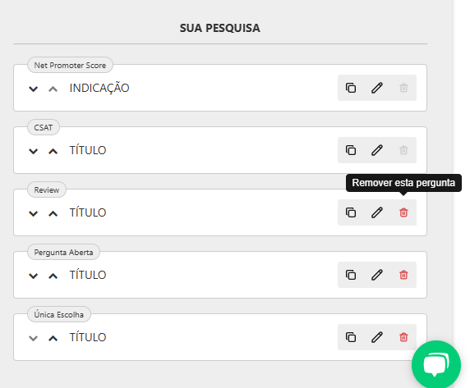Edit the INDICAÇÃO question with the pencil icon
This screenshot has width=470, height=388.
coord(377,88)
